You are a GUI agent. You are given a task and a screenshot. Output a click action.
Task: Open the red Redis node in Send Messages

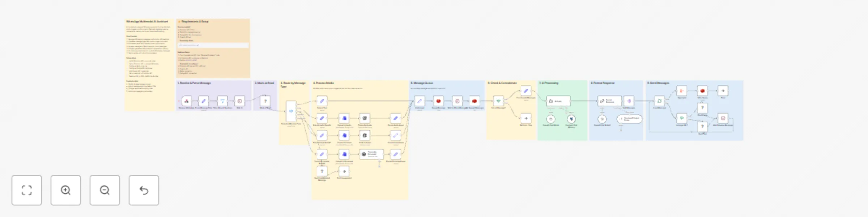pos(702,91)
